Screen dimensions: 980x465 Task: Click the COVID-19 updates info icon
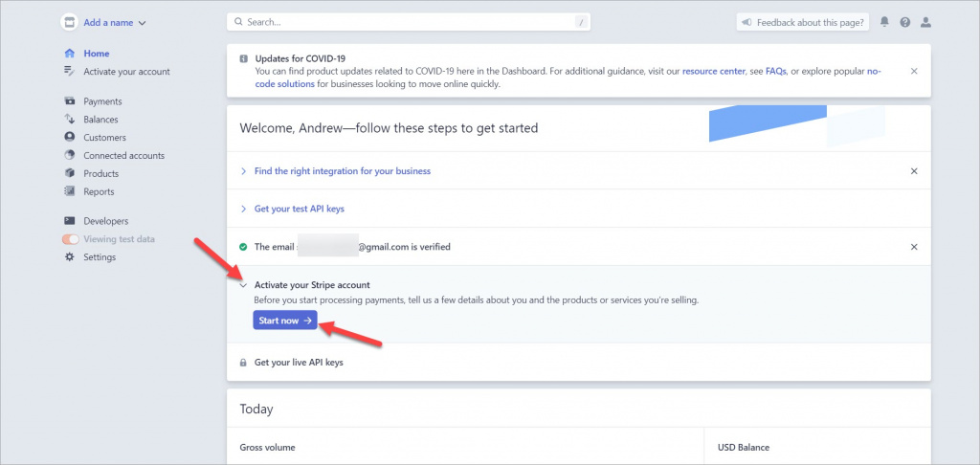(x=244, y=58)
